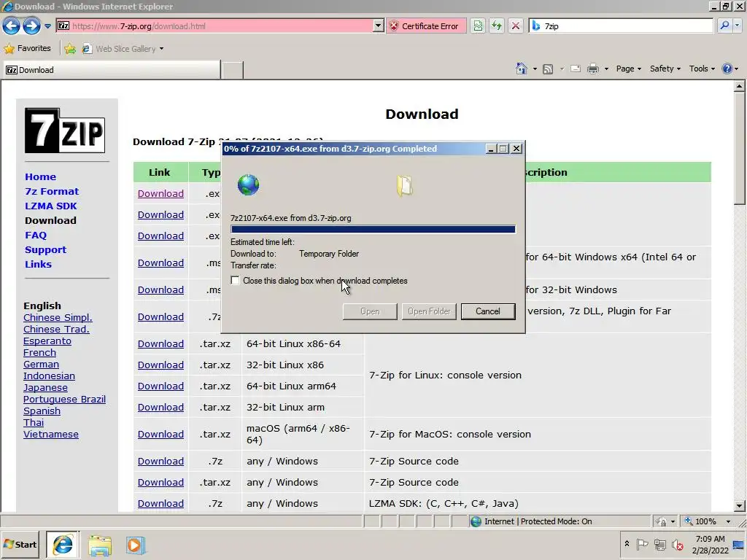Open the Links sidebar link
The width and height of the screenshot is (747, 560).
[38, 264]
